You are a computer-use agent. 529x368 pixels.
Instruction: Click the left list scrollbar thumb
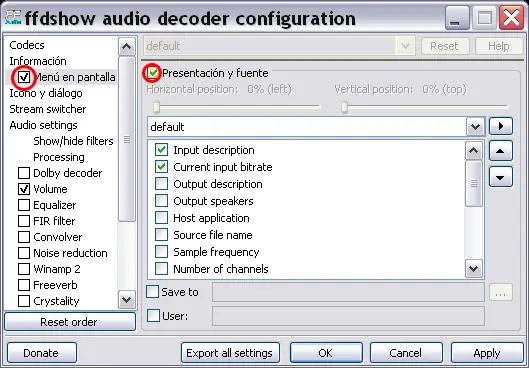pos(127,139)
